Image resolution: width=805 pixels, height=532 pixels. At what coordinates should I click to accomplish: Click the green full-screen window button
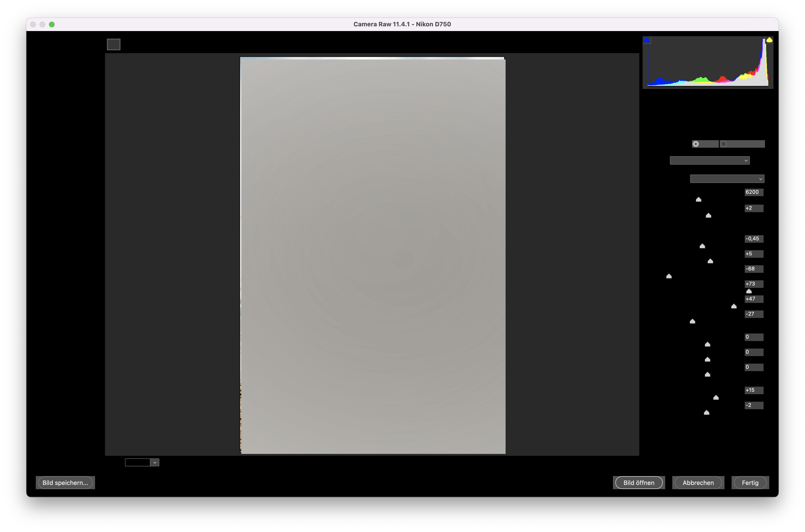tap(52, 24)
